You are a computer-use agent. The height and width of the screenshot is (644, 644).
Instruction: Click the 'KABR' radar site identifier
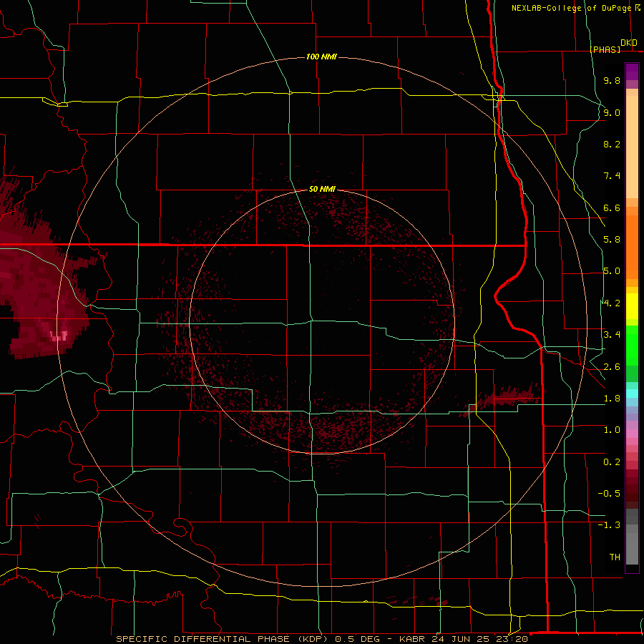[x=413, y=639]
